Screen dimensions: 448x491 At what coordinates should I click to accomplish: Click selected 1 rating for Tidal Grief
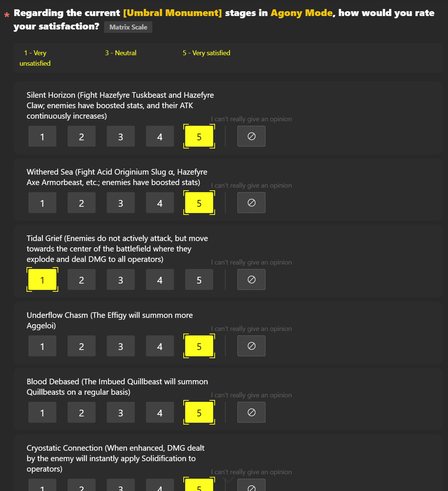(42, 279)
